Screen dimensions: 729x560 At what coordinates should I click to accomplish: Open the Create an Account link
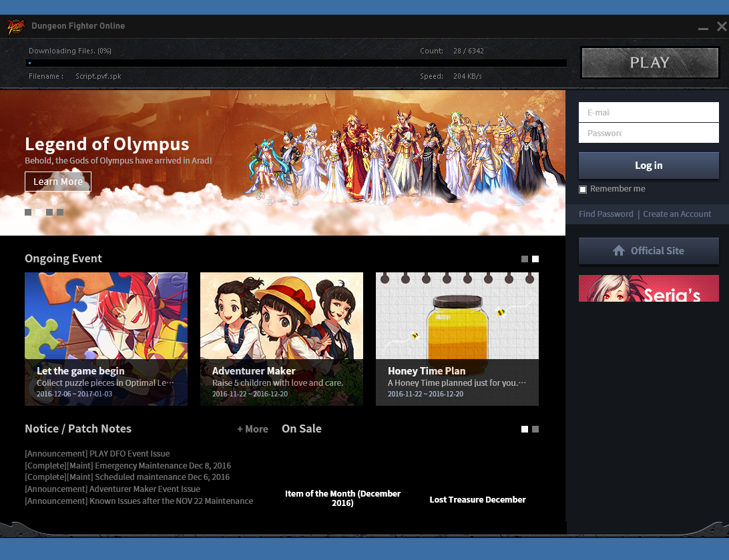coord(677,214)
